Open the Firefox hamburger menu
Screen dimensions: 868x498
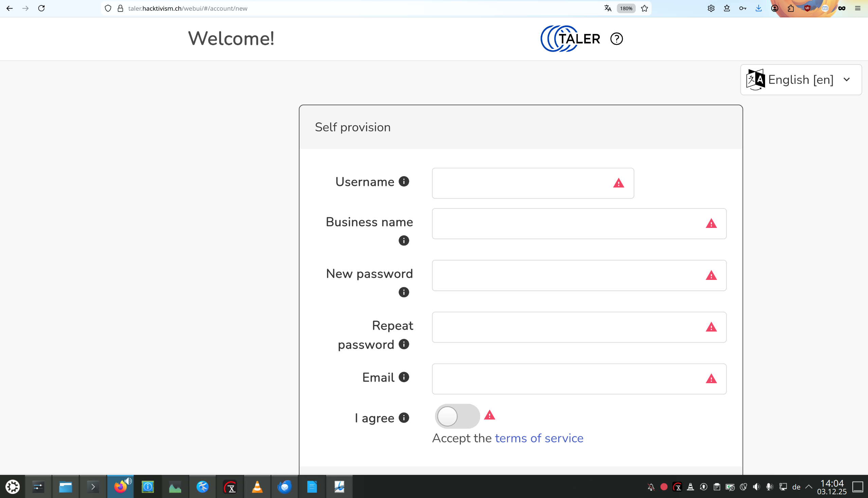pyautogui.click(x=857, y=8)
